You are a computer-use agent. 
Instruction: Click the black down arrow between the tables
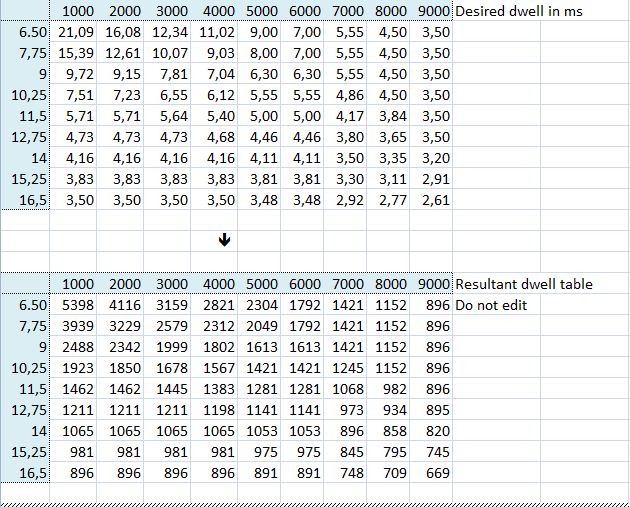225,239
